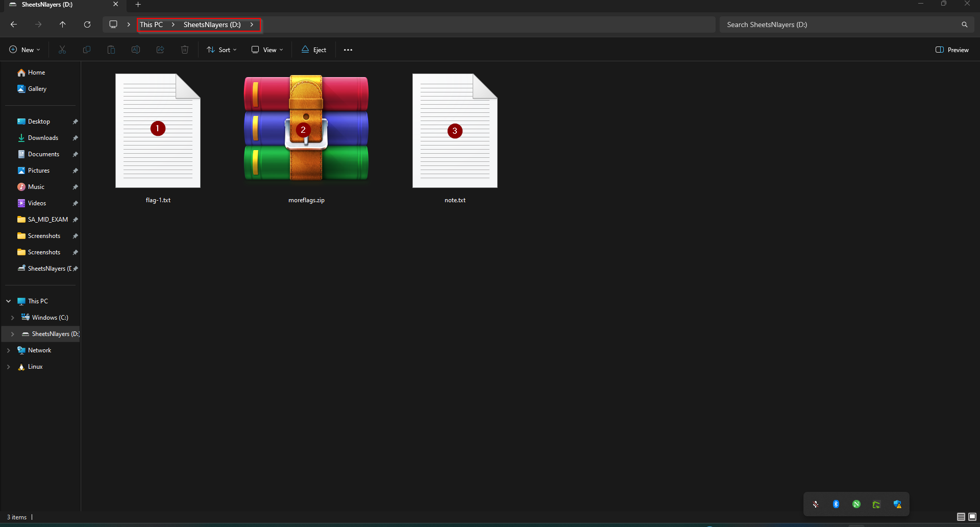Select the SheetsNlayers (D:) tab
The image size is (980, 527).
(56, 5)
